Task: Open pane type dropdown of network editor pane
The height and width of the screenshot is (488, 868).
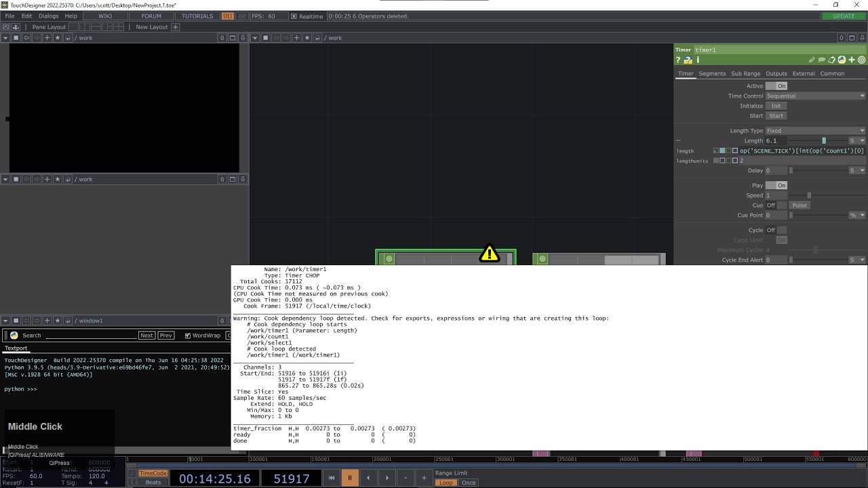Action: click(x=255, y=38)
